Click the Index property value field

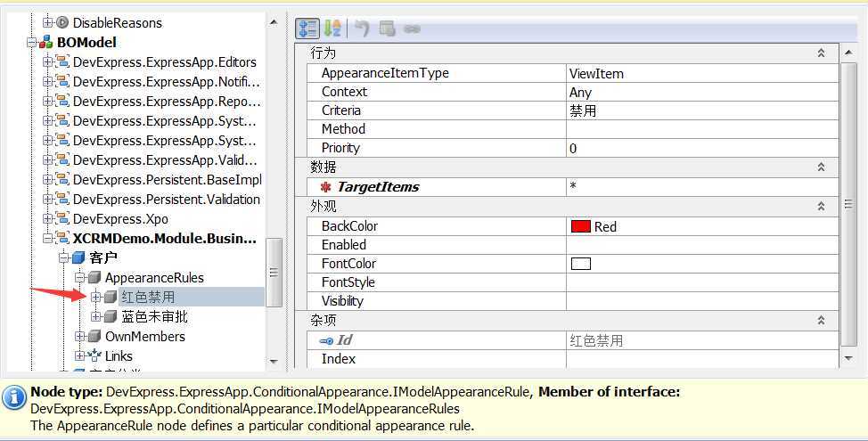point(702,359)
